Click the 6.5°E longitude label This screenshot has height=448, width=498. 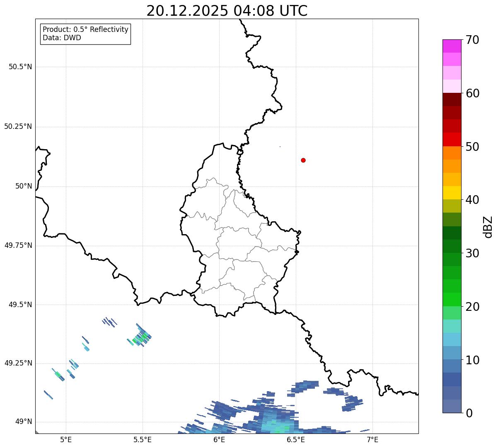click(296, 439)
